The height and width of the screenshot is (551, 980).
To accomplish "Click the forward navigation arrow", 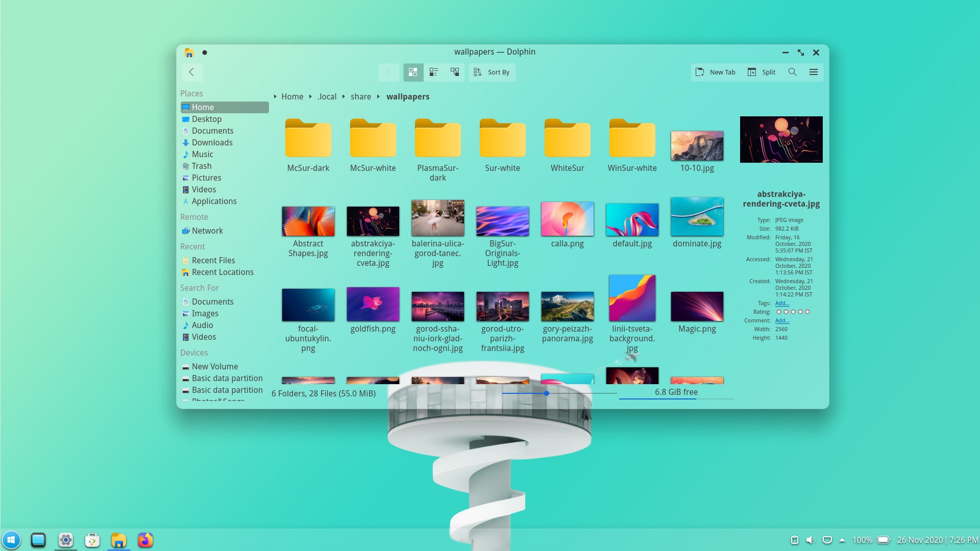I will pyautogui.click(x=388, y=72).
